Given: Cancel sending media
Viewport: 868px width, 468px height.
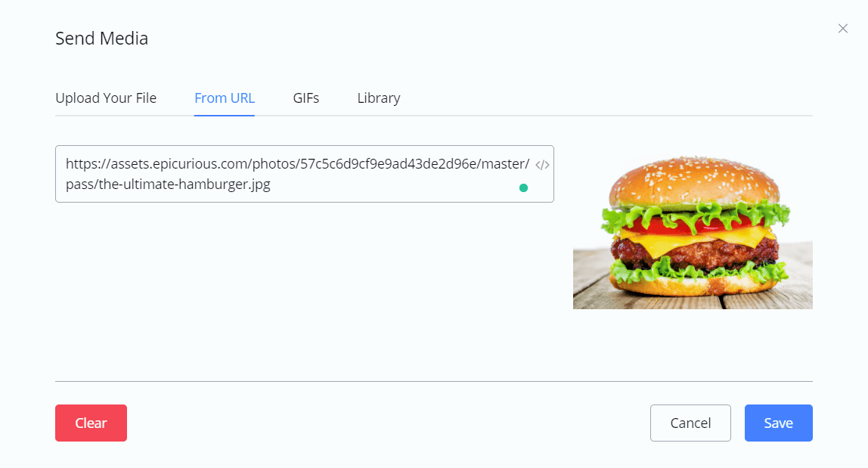Looking at the screenshot, I should (690, 423).
